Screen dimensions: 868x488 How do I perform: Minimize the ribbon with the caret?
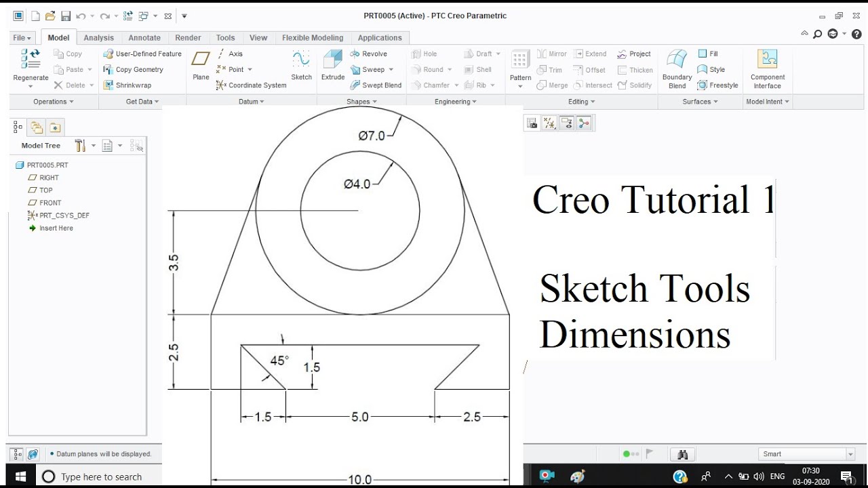coord(804,34)
